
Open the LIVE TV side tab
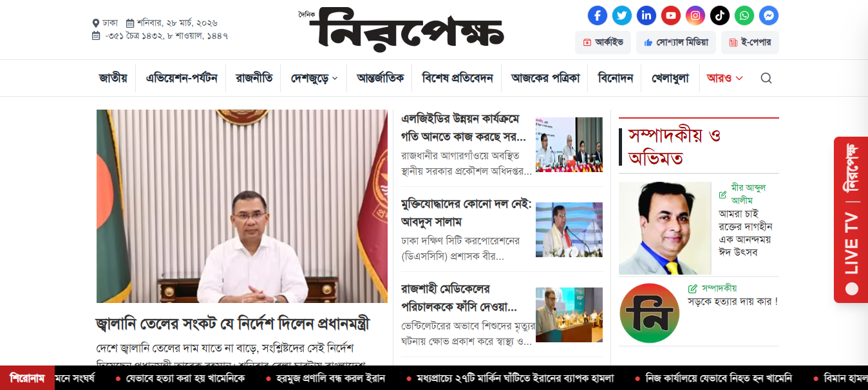pyautogui.click(x=851, y=220)
